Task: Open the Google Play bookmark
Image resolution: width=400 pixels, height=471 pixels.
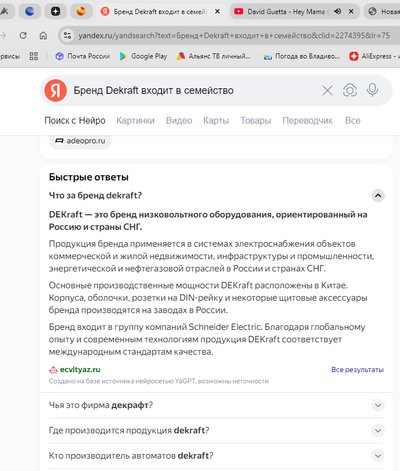Action: 143,56
